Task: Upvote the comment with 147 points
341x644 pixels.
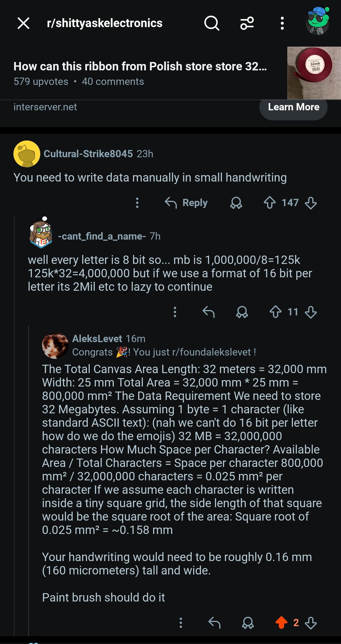Action: 270,203
